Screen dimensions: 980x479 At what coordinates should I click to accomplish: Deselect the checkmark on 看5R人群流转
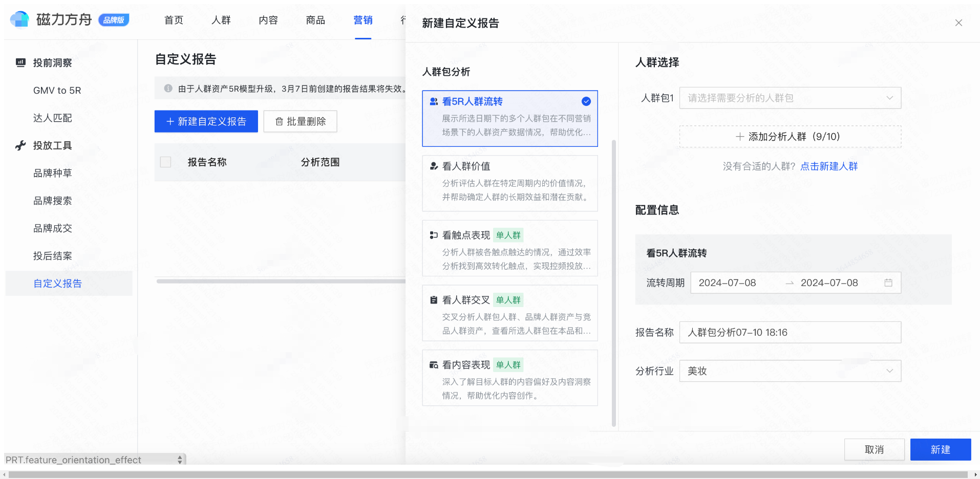(x=586, y=101)
